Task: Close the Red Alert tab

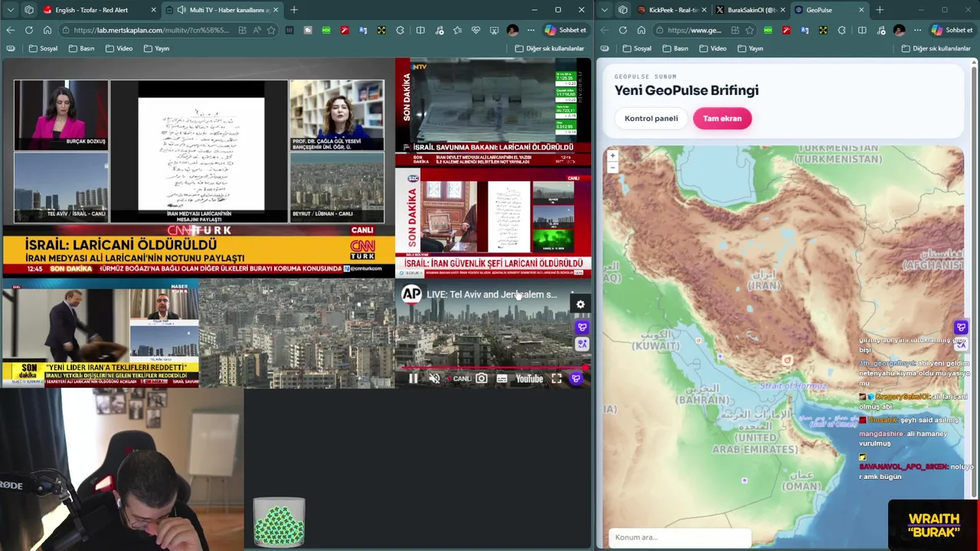Action: (153, 10)
